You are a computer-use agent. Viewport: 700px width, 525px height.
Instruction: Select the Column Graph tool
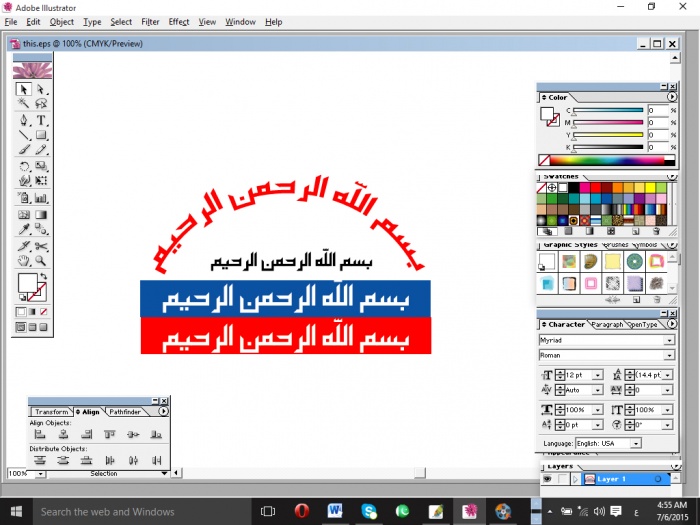(41, 198)
